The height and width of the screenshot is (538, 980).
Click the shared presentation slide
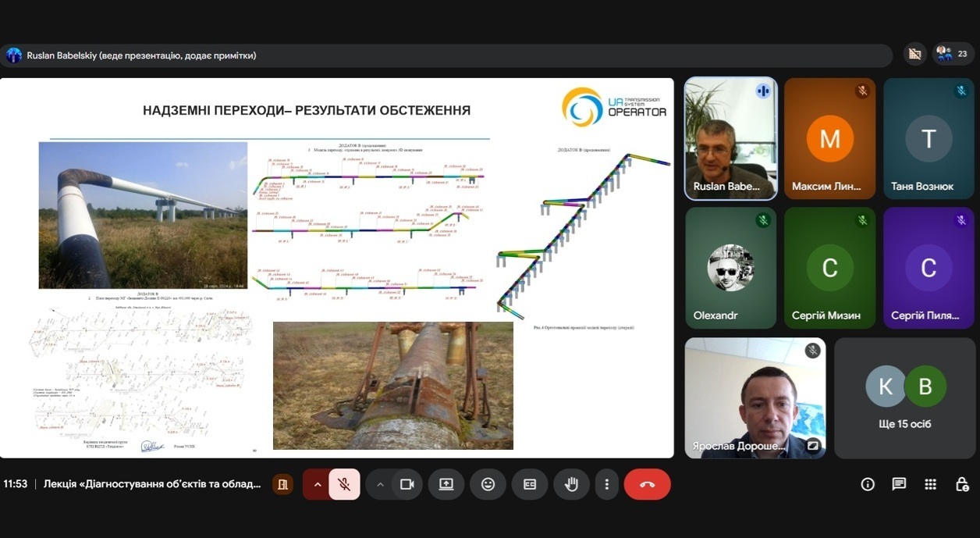(337, 268)
